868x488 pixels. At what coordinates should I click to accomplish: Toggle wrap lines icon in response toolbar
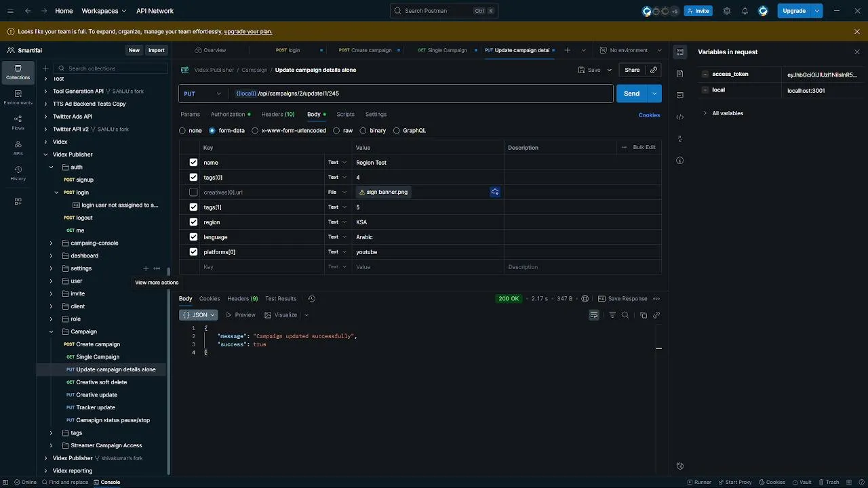594,315
